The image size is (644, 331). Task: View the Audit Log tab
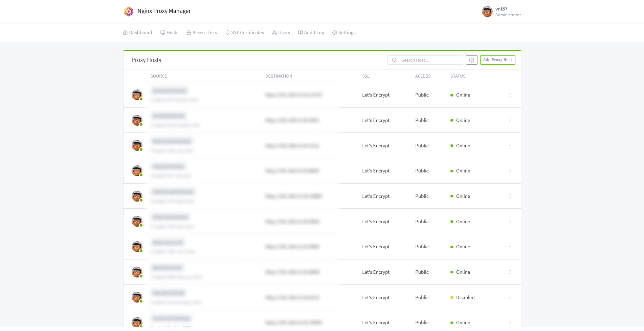point(311,33)
